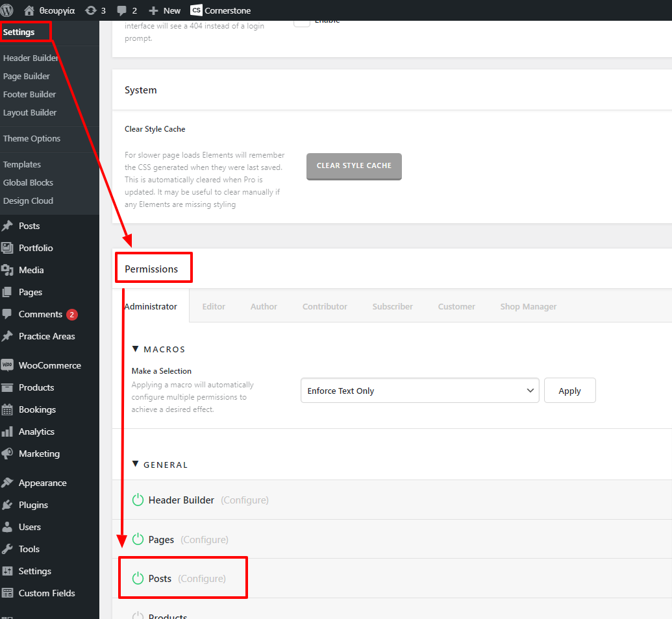Open the Plugins sidebar item
The width and height of the screenshot is (672, 619).
(33, 505)
